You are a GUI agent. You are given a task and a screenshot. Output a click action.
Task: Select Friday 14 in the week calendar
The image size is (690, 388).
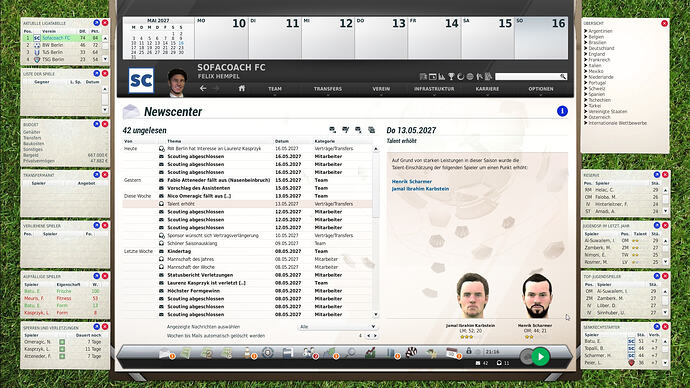(434, 38)
